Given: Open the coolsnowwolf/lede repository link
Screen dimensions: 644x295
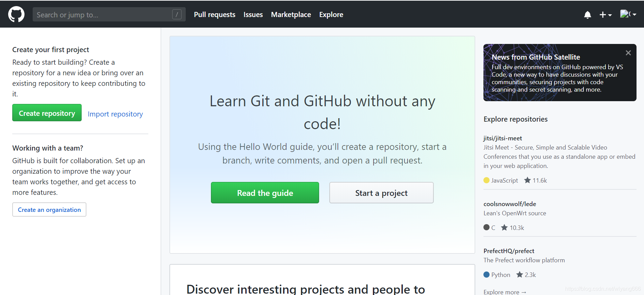Looking at the screenshot, I should (510, 204).
